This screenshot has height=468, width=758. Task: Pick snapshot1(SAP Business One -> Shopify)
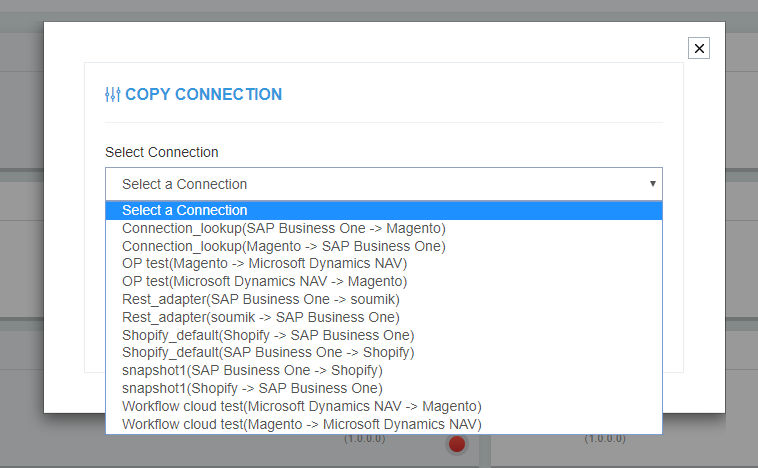point(384,370)
